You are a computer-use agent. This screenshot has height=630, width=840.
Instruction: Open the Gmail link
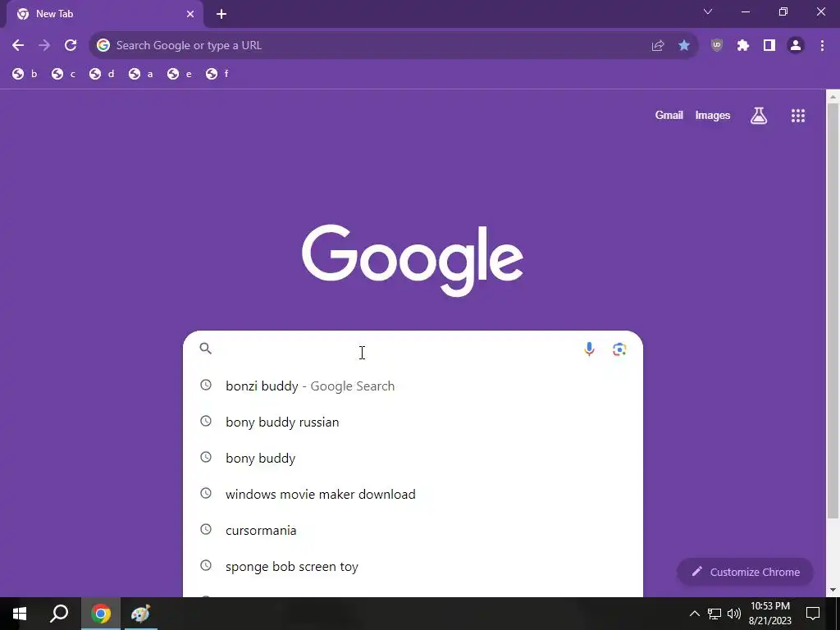669,116
